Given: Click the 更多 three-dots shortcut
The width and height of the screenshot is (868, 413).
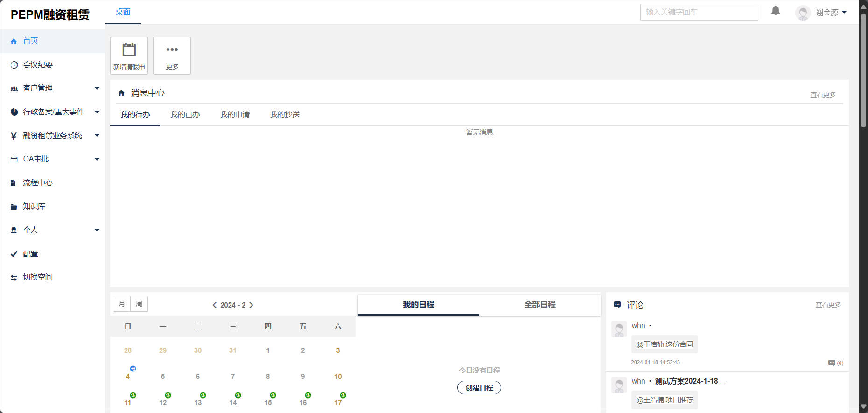Looking at the screenshot, I should click(172, 56).
